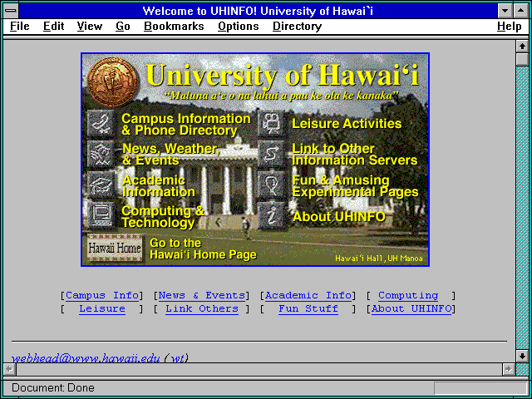The height and width of the screenshot is (399, 532).
Task: Click the horizontal scrollbar right arrow
Action: coord(509,369)
